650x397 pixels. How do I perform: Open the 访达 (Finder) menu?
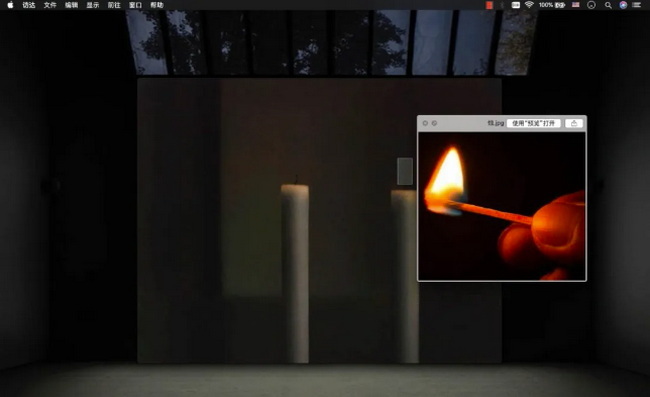tap(29, 5)
